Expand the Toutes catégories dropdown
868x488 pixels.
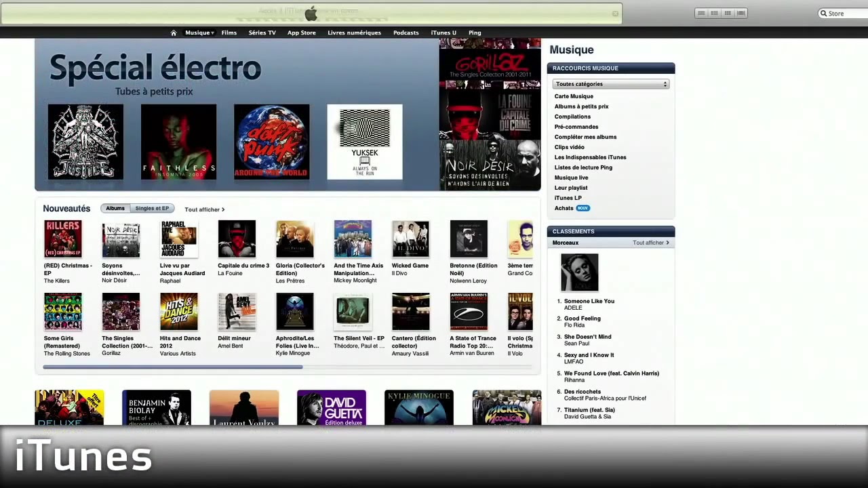[611, 84]
